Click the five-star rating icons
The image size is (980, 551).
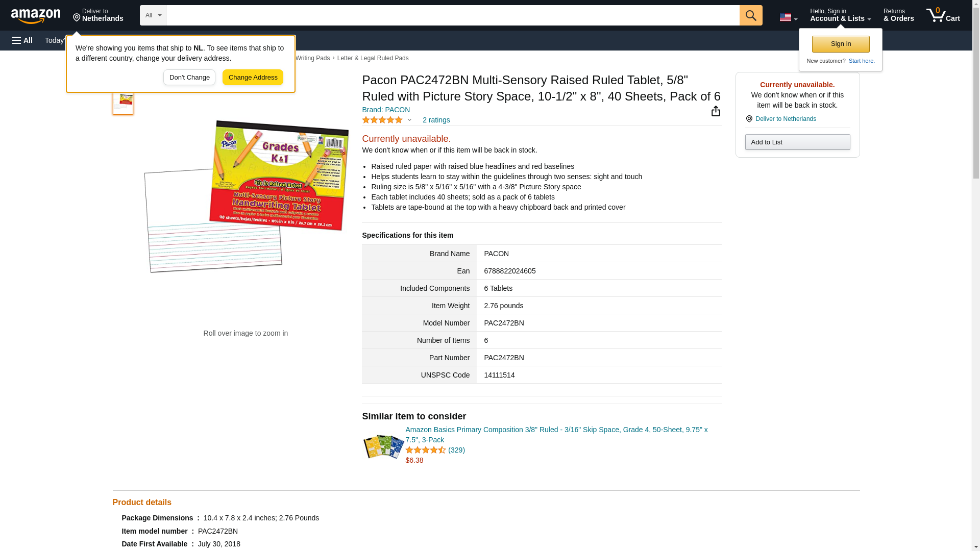pos(382,120)
